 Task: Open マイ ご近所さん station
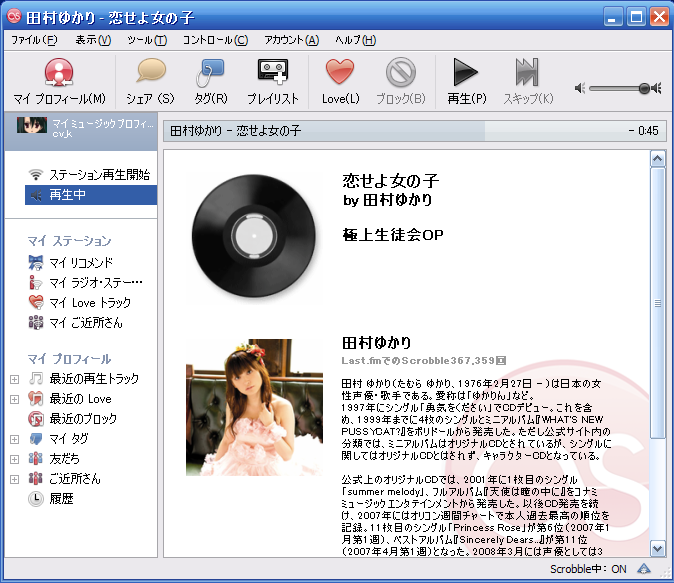point(86,322)
